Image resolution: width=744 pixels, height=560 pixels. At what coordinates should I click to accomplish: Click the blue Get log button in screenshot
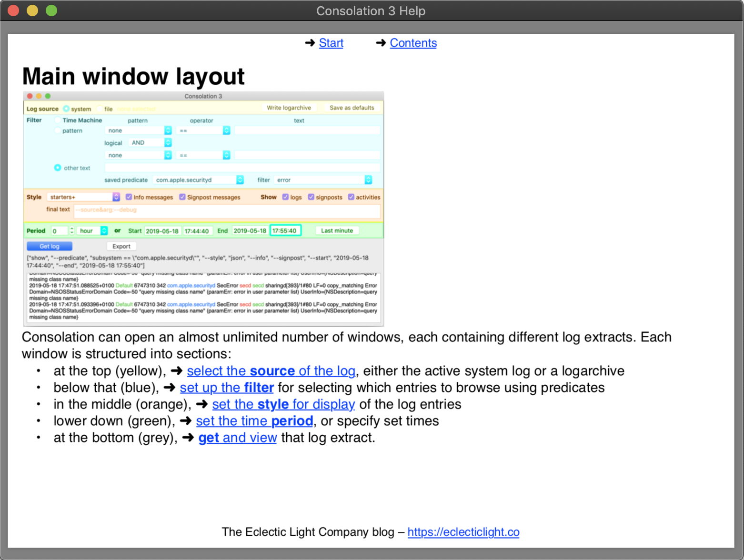coord(50,246)
